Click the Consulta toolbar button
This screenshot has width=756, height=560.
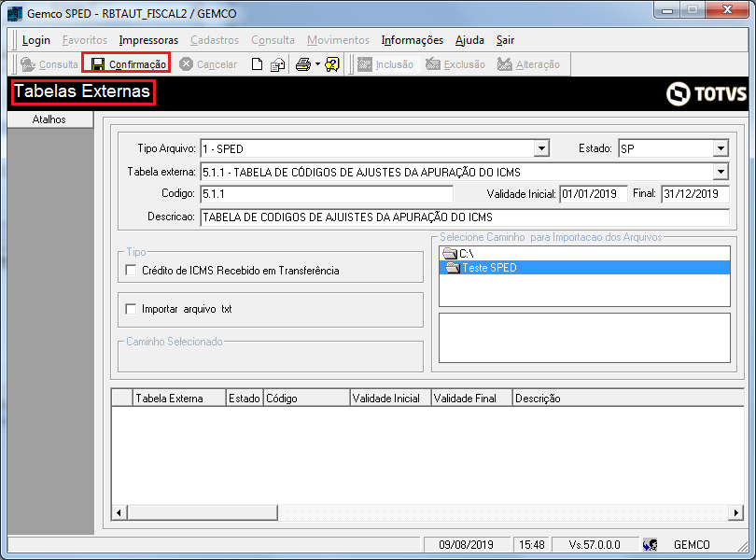point(49,64)
